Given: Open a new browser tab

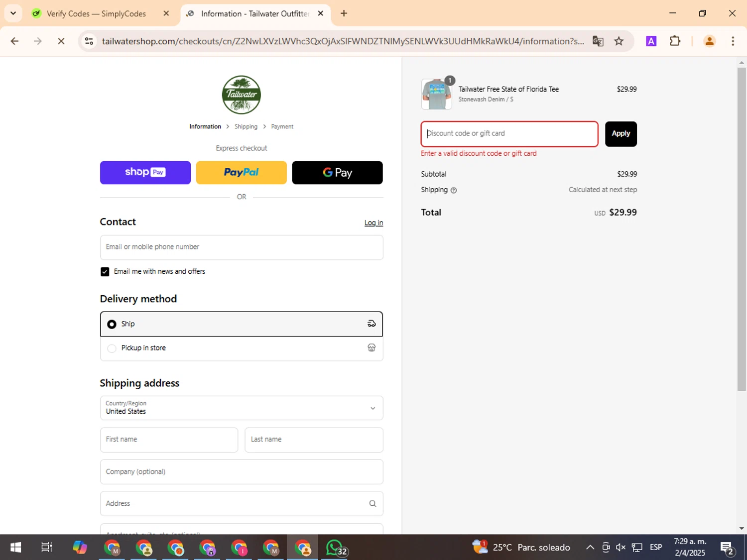Looking at the screenshot, I should point(344,13).
